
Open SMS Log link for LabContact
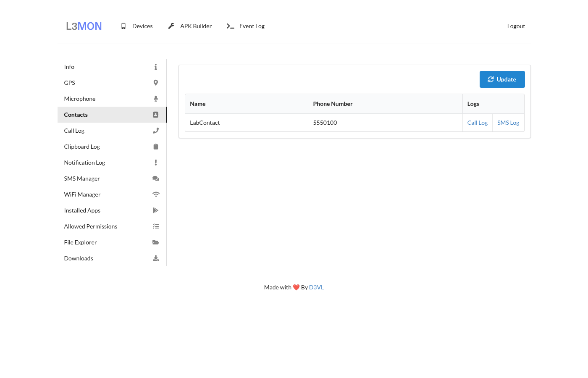(x=508, y=123)
